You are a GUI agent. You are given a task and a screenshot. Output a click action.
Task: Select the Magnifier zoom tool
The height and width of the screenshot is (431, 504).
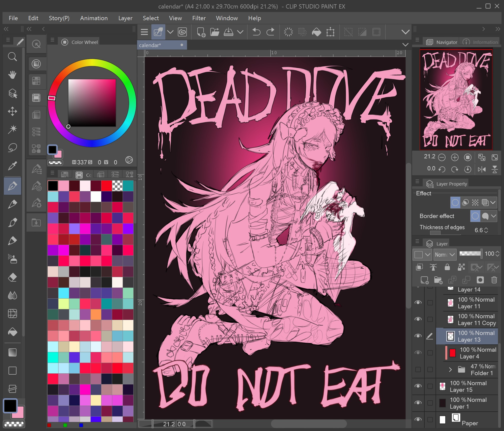[x=12, y=57]
